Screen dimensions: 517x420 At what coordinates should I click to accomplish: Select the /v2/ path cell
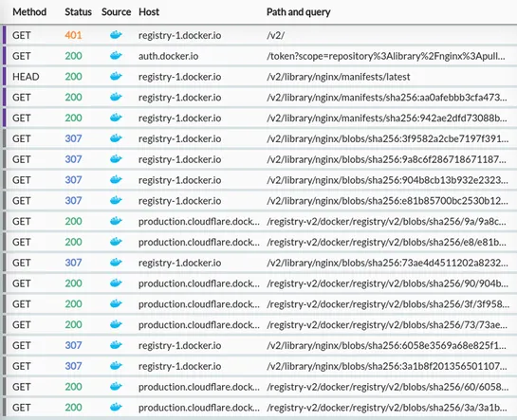coord(275,35)
